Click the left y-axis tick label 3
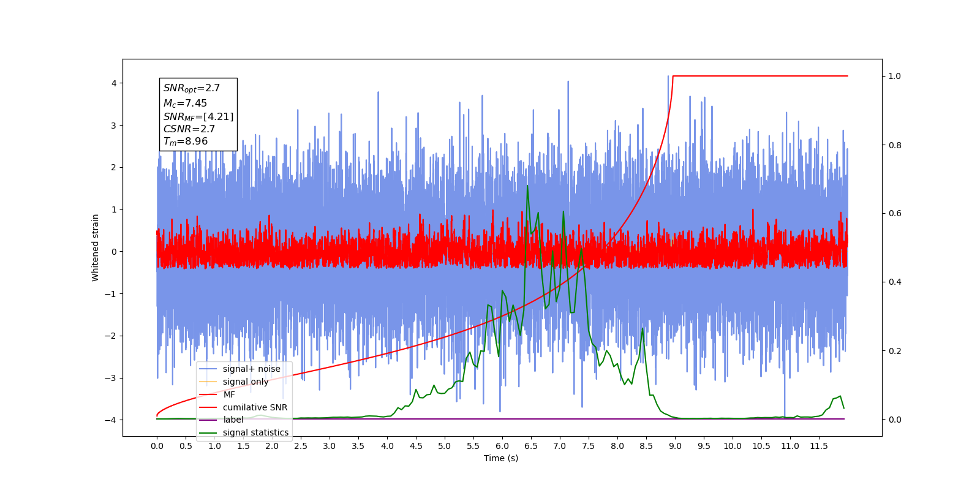 (x=114, y=126)
